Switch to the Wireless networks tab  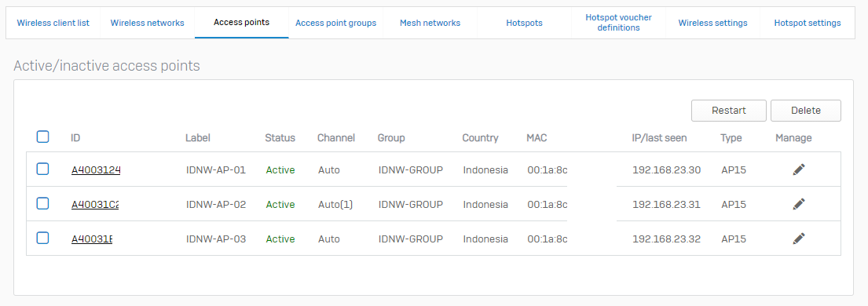coord(147,23)
